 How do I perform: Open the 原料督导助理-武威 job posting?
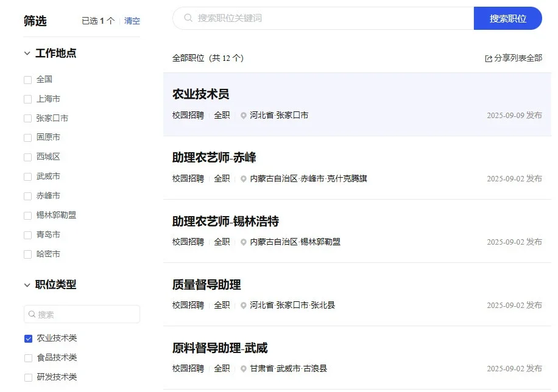point(220,348)
